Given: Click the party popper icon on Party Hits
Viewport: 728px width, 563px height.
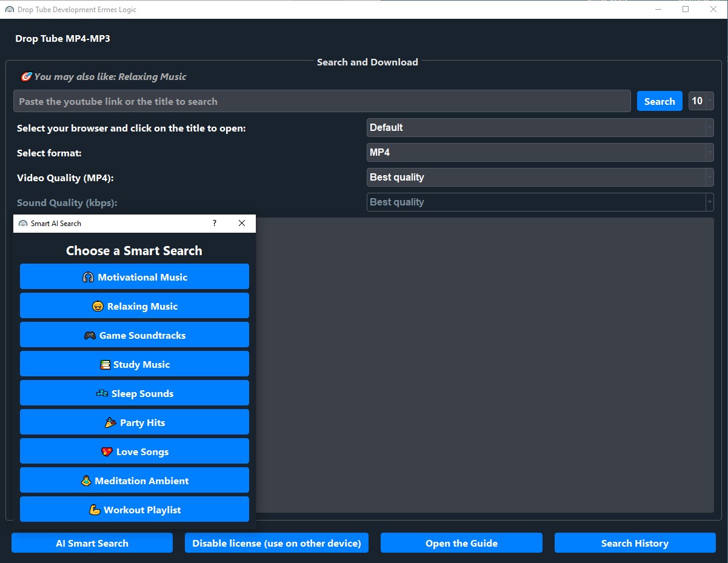Looking at the screenshot, I should (x=110, y=423).
